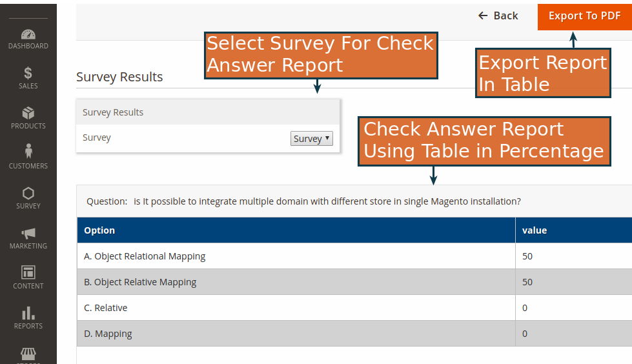Open the Products box icon
The image size is (632, 364).
(x=28, y=113)
